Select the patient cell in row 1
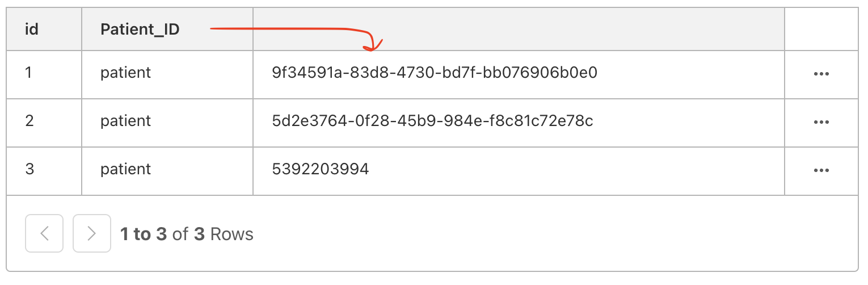 click(167, 74)
